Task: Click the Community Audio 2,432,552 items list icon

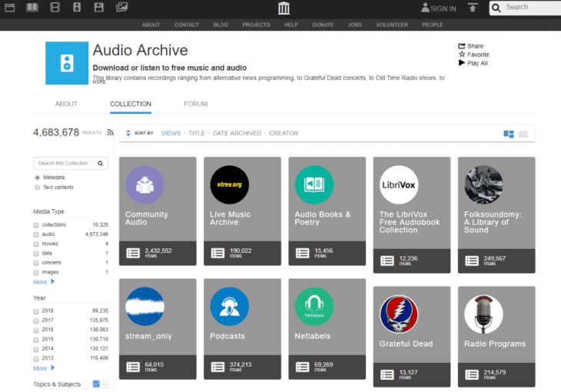Action: coord(133,253)
